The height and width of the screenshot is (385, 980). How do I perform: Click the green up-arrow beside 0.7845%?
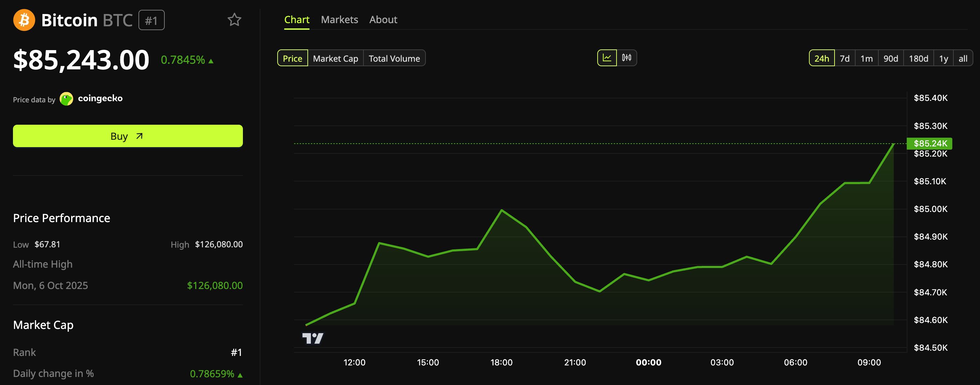point(211,61)
